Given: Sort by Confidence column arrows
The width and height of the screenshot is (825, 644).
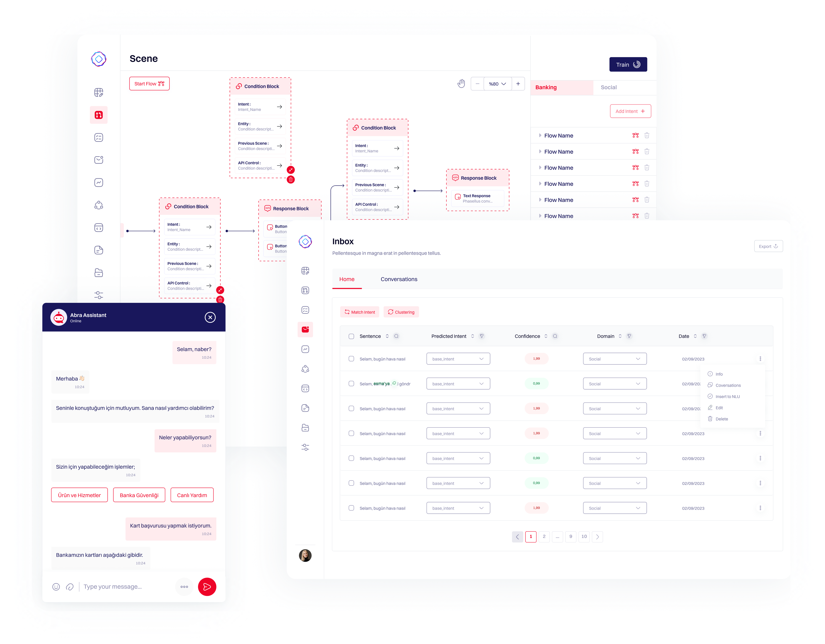Looking at the screenshot, I should coord(546,336).
